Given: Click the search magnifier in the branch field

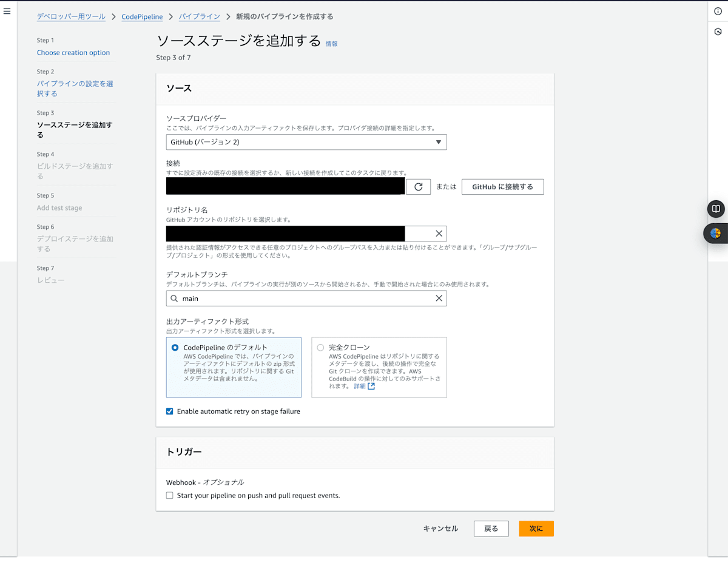Looking at the screenshot, I should click(174, 299).
